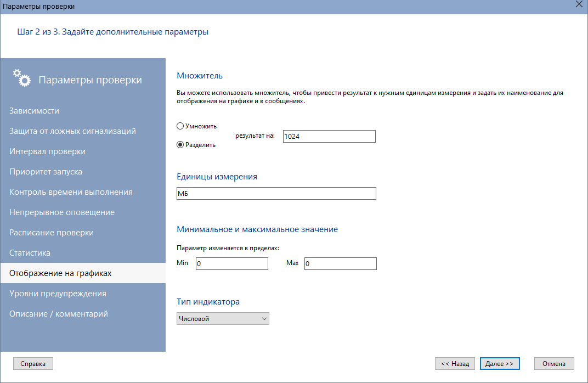Click the Далее >> button
Screen dimensions: 588x383
pyautogui.click(x=500, y=363)
